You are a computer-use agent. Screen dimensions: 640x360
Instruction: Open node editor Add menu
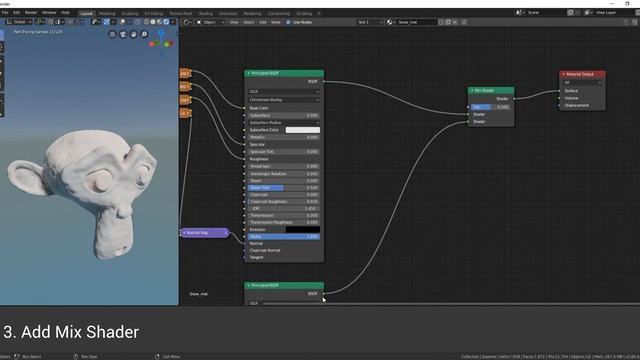pos(263,22)
